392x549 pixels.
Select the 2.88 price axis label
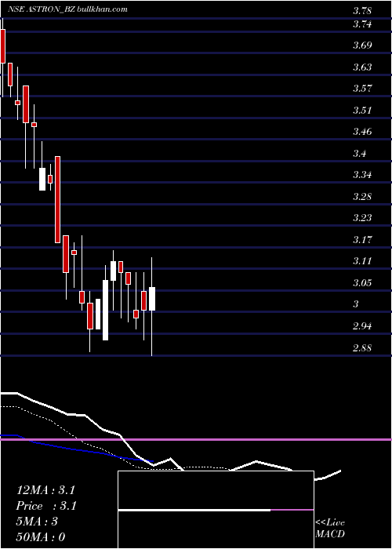click(362, 348)
